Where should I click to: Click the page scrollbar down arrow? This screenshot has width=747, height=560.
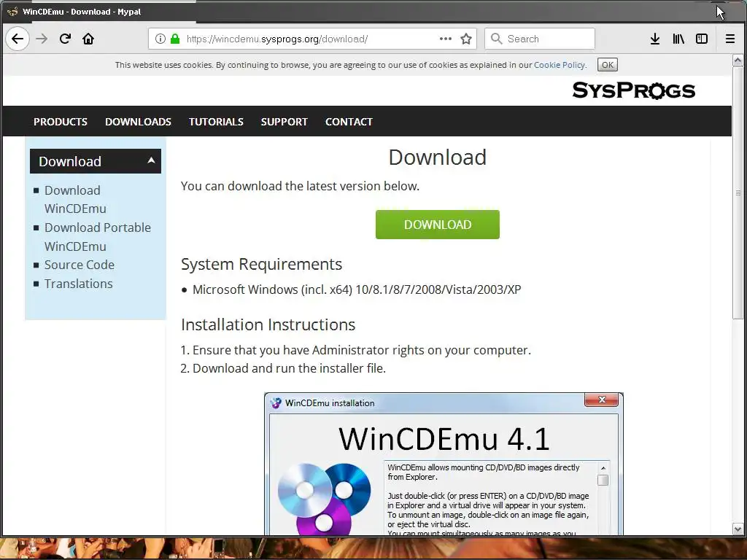coord(738,529)
